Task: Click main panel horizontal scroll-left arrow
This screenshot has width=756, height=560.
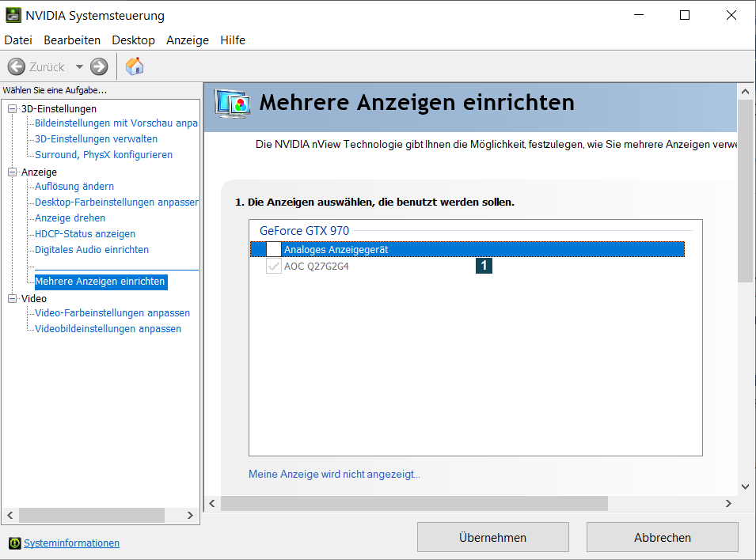Action: point(212,504)
